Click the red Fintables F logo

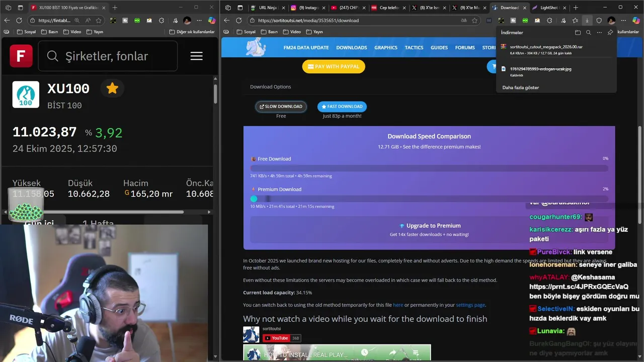pos(21,56)
